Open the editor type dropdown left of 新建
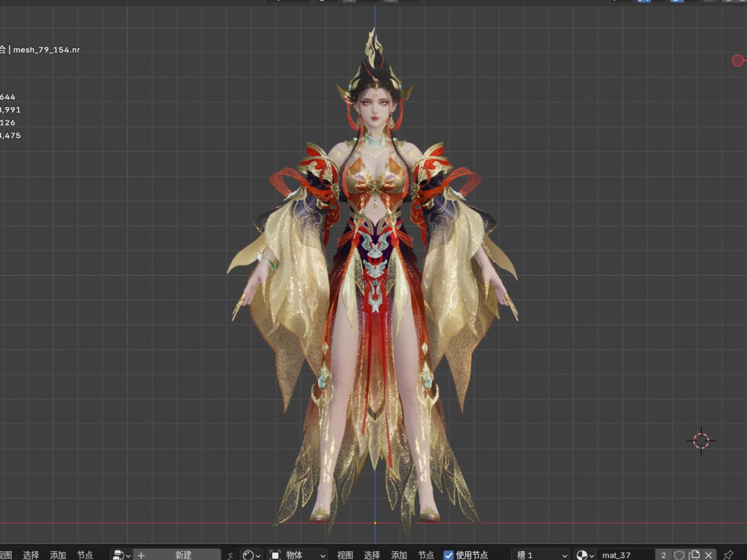Viewport: 747px width, 560px height. pos(121,555)
